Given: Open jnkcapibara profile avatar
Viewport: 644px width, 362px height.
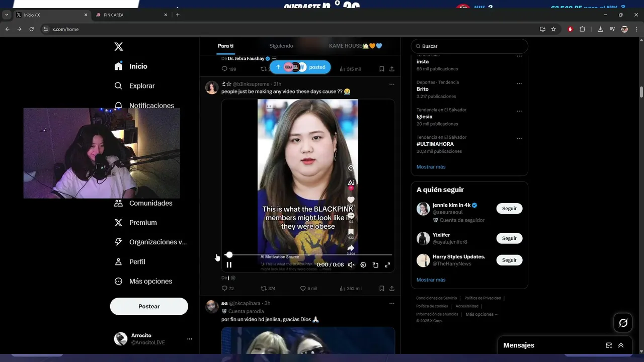Looking at the screenshot, I should click(212, 307).
